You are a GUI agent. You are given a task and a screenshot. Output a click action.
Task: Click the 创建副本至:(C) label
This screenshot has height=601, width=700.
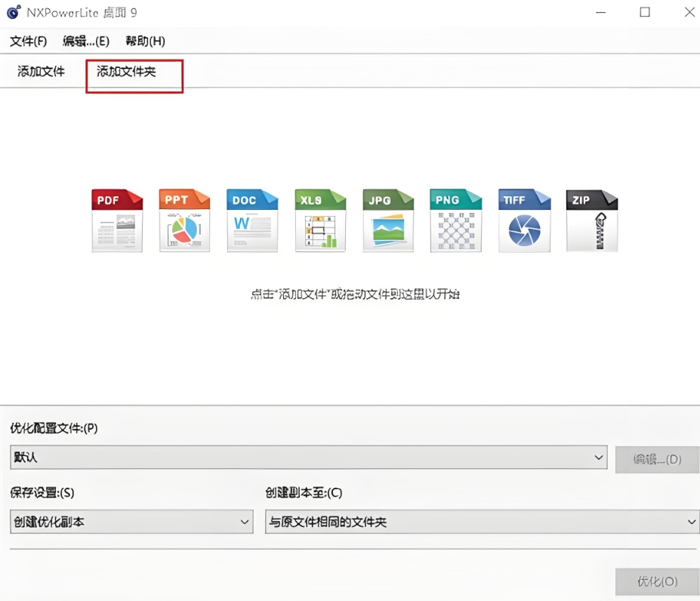pos(304,492)
